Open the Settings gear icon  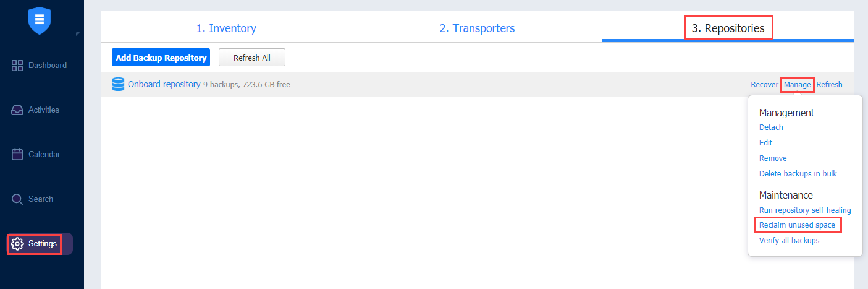pyautogui.click(x=17, y=244)
